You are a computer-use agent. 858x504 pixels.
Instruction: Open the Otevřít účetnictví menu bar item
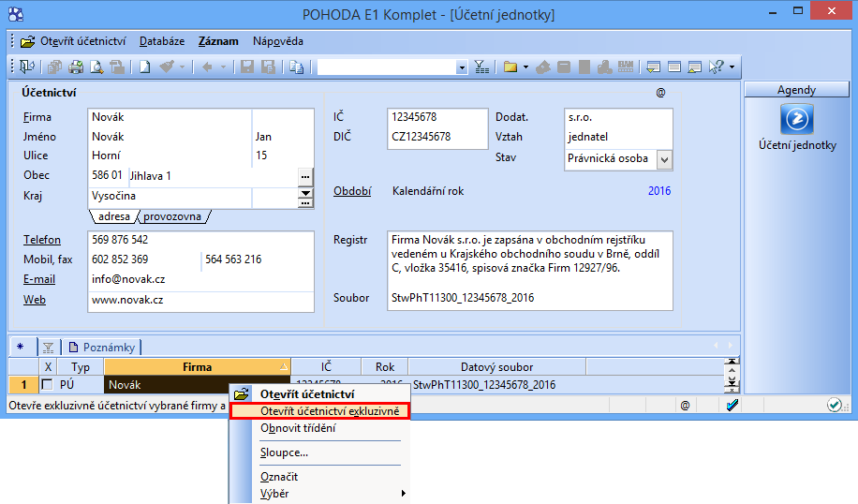[x=73, y=41]
